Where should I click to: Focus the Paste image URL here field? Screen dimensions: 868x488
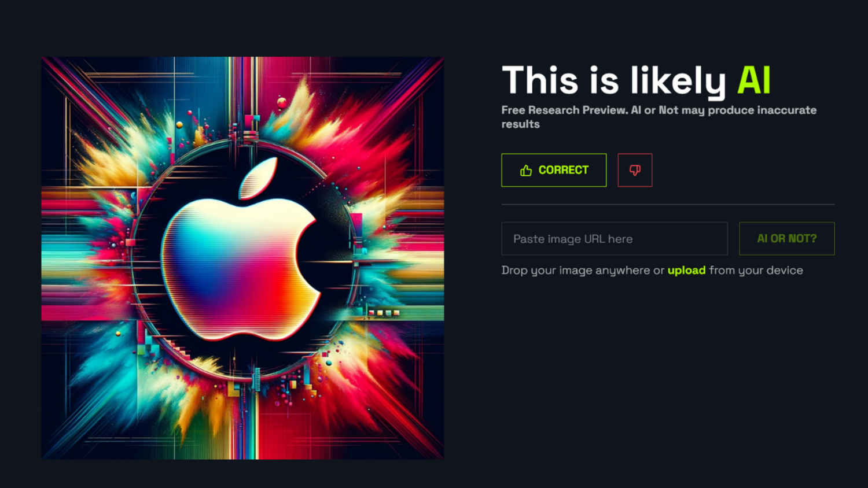615,239
